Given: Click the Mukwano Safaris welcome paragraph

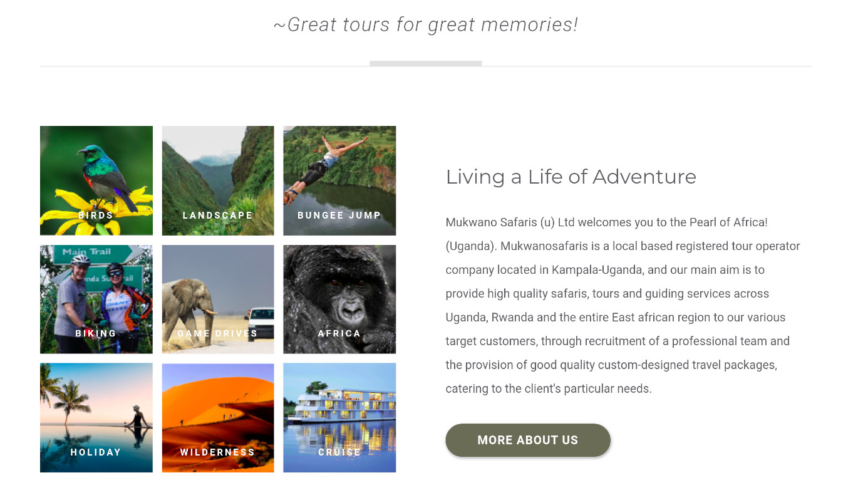Looking at the screenshot, I should 623,305.
